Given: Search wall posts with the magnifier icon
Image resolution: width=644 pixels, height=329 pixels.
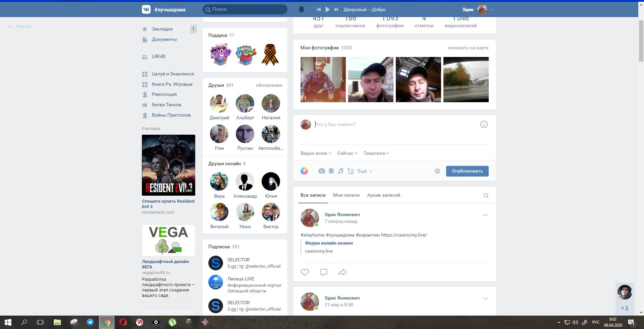Looking at the screenshot, I should [486, 196].
